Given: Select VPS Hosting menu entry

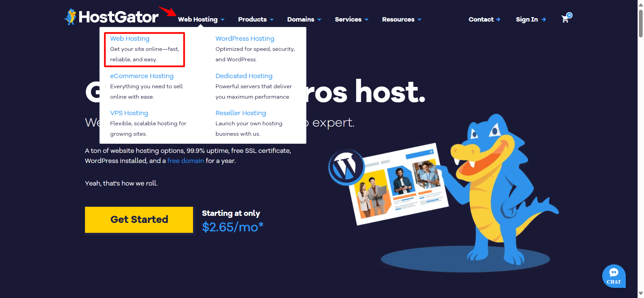Looking at the screenshot, I should (129, 113).
